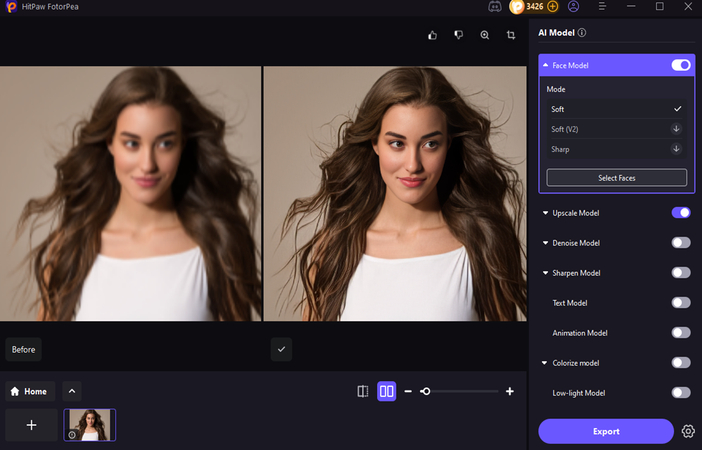Viewport: 702px width, 450px height.
Task: Select the woman portrait thumbnail
Action: pyautogui.click(x=90, y=425)
